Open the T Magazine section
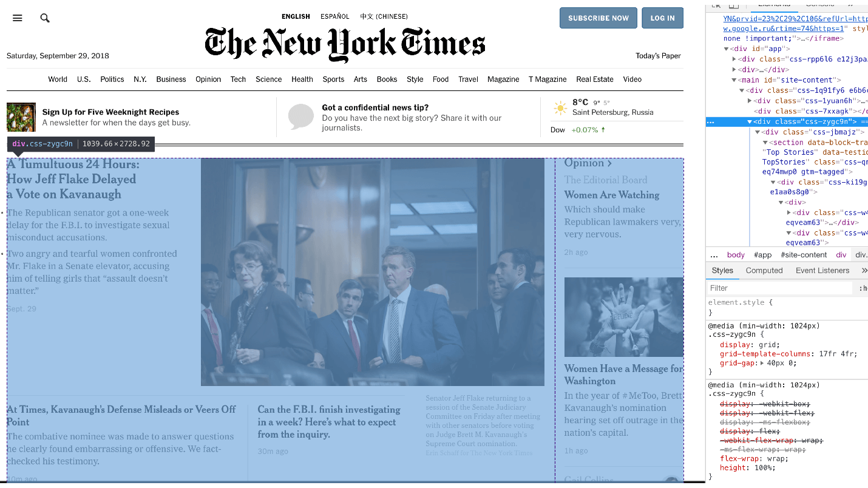The width and height of the screenshot is (868, 488). (x=548, y=80)
